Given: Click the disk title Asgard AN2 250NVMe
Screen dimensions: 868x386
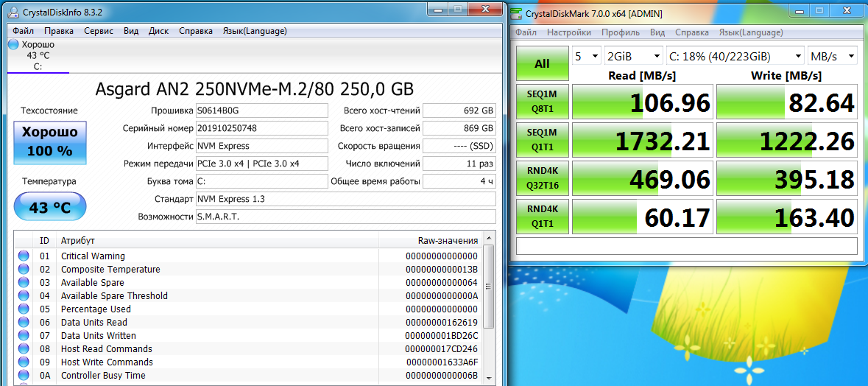Looking at the screenshot, I should coord(255,88).
